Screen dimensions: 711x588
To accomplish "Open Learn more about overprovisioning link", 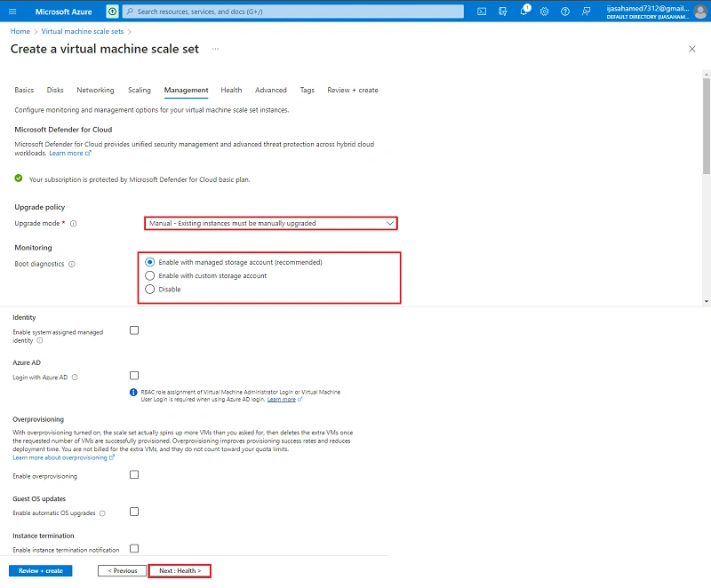I will (63, 457).
